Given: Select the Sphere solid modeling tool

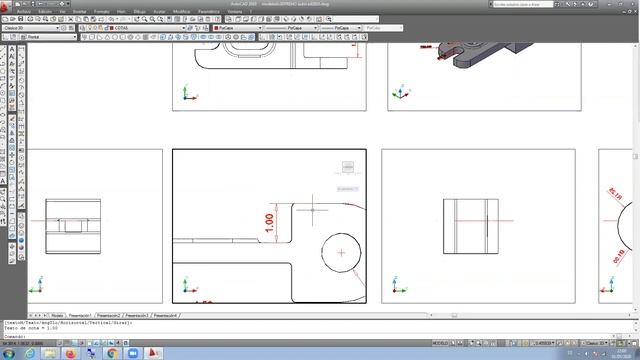Looking at the screenshot, I should [116, 37].
